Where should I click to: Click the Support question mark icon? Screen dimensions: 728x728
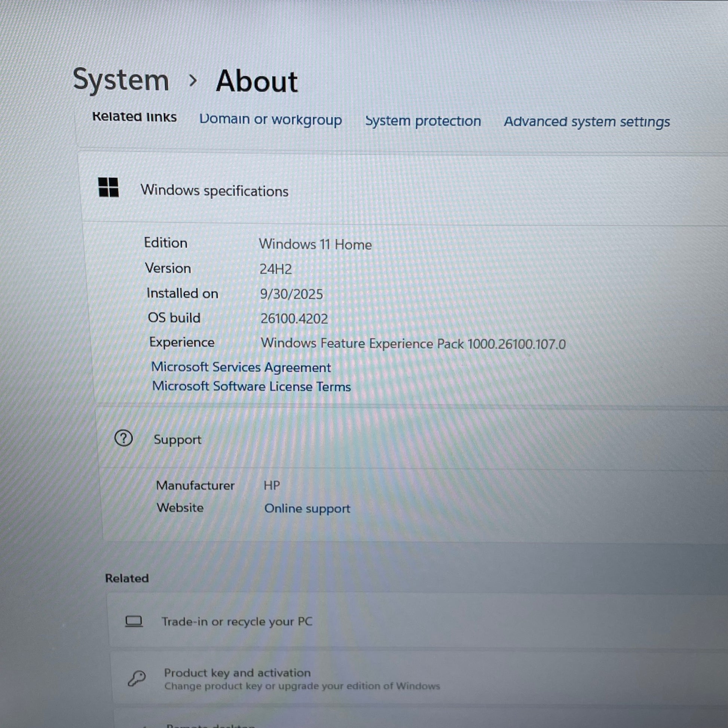pos(123,438)
